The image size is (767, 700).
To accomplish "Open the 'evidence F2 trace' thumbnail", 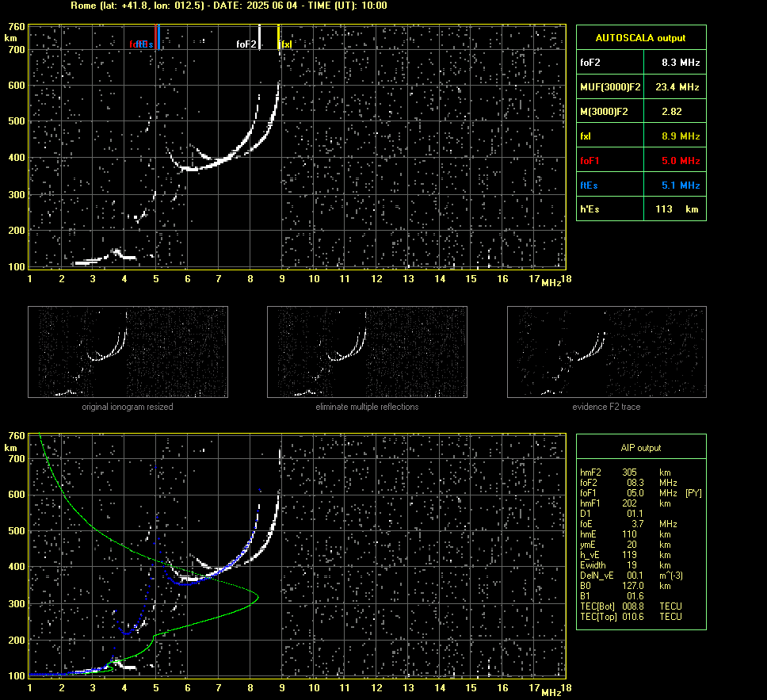I will [607, 351].
